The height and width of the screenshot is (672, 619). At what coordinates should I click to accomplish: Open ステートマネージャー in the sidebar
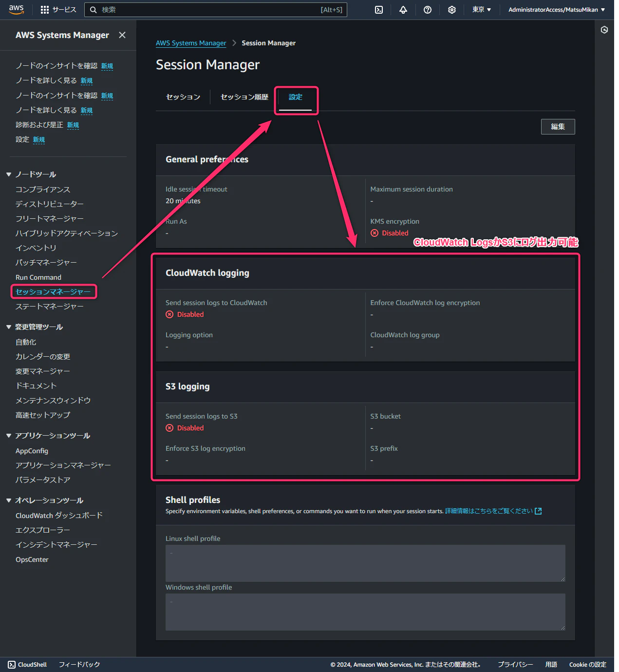[50, 307]
